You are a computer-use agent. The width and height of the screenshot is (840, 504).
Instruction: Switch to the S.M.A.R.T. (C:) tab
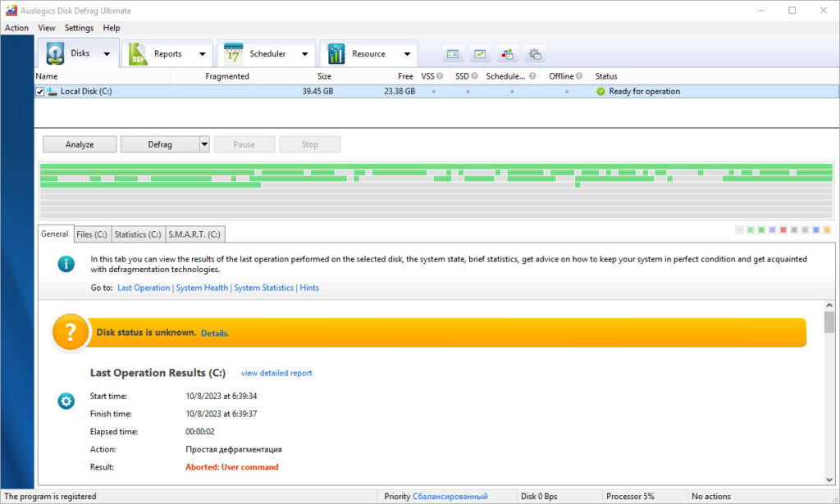point(194,234)
